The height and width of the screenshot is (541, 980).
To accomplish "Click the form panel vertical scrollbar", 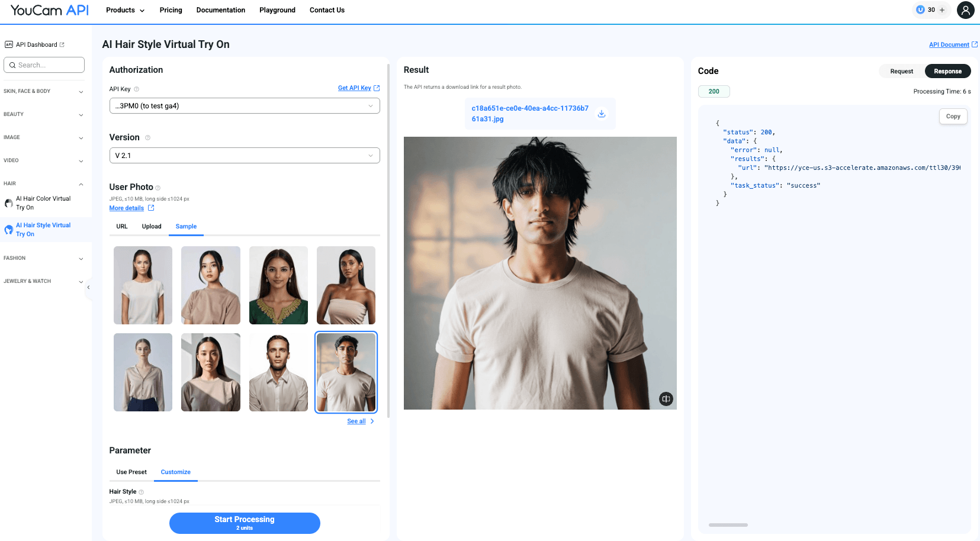I will pyautogui.click(x=388, y=240).
